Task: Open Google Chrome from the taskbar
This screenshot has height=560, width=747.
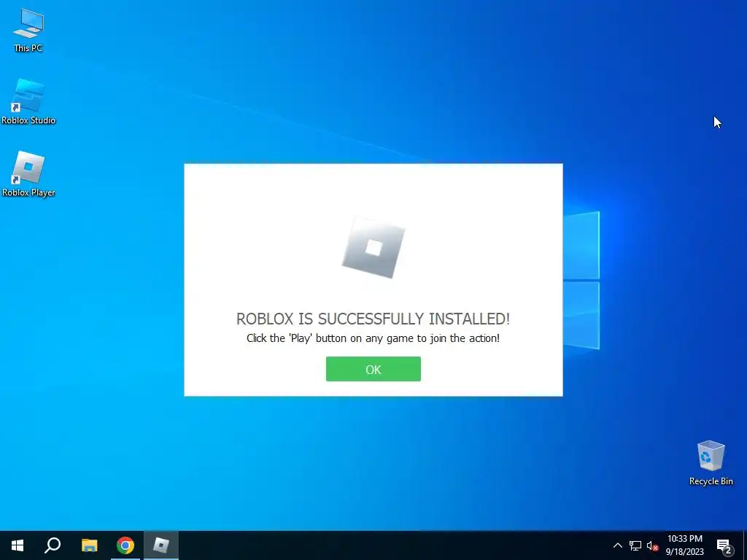Action: pyautogui.click(x=125, y=545)
